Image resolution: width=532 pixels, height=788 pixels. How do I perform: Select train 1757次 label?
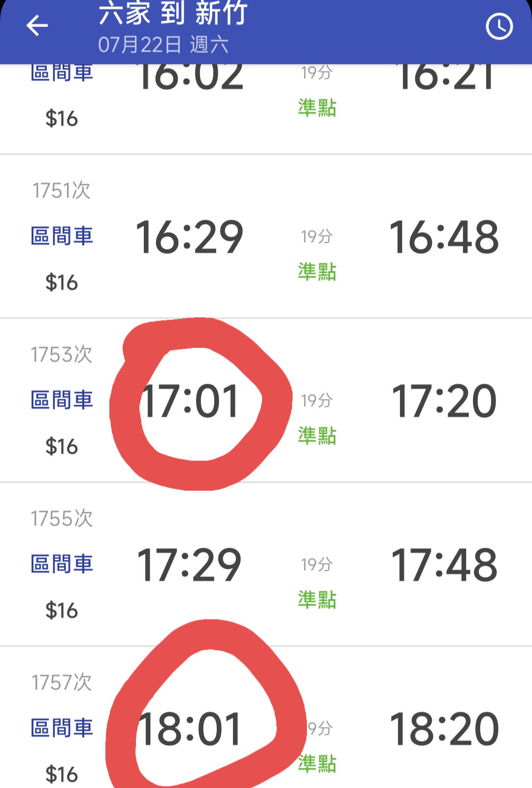click(x=62, y=683)
